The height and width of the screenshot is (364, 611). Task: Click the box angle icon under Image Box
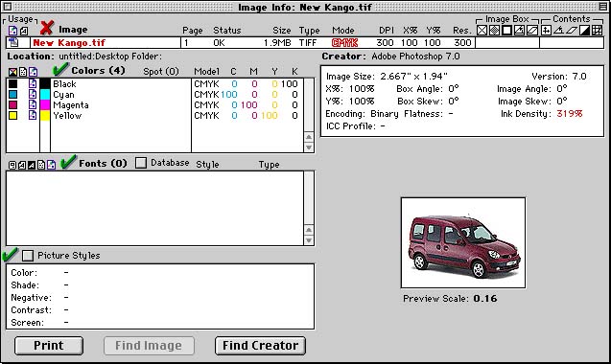pyautogui.click(x=520, y=30)
